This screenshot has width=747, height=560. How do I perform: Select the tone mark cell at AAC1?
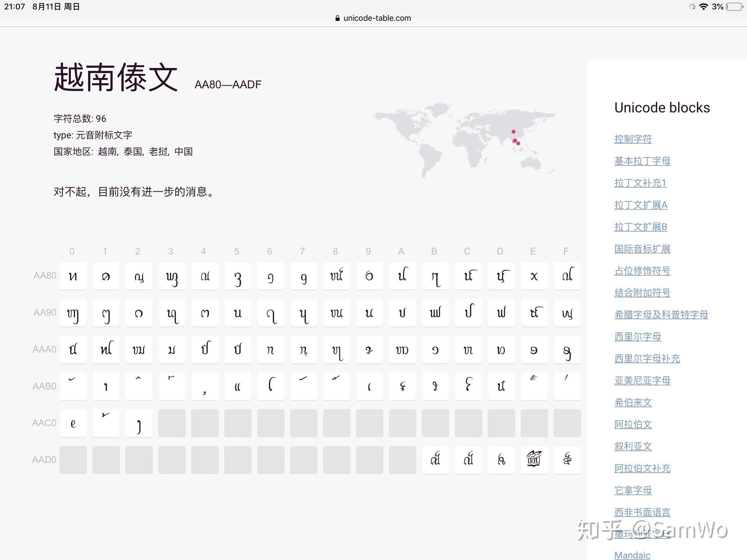[106, 423]
